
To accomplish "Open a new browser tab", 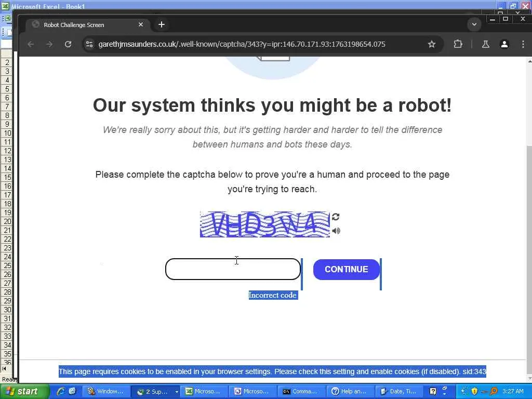I will pos(162,24).
